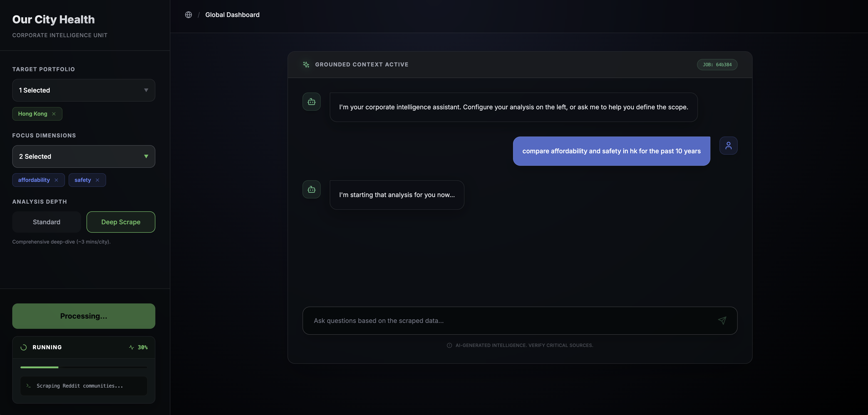The width and height of the screenshot is (868, 415).
Task: Select Deep Scrape analysis depth
Action: (121, 222)
